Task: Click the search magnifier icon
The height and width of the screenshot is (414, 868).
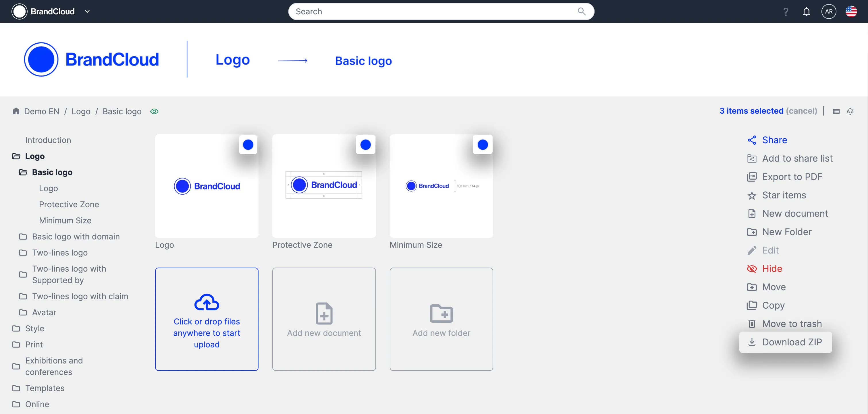Action: coord(582,11)
